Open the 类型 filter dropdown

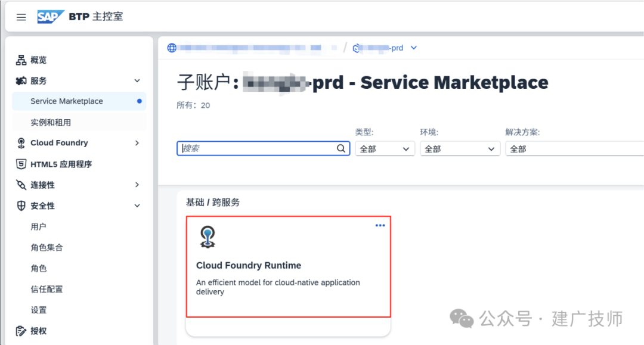point(385,149)
